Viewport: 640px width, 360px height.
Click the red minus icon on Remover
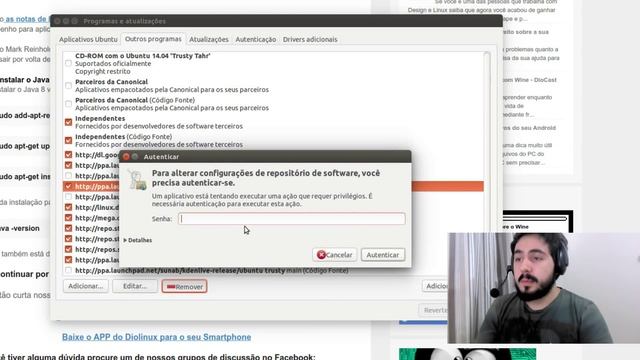(171, 287)
